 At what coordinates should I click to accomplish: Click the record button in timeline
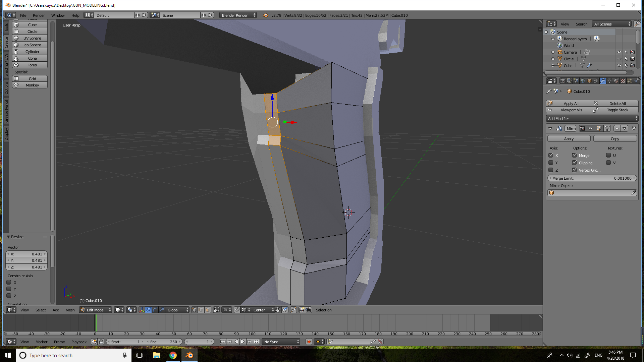coord(309,342)
